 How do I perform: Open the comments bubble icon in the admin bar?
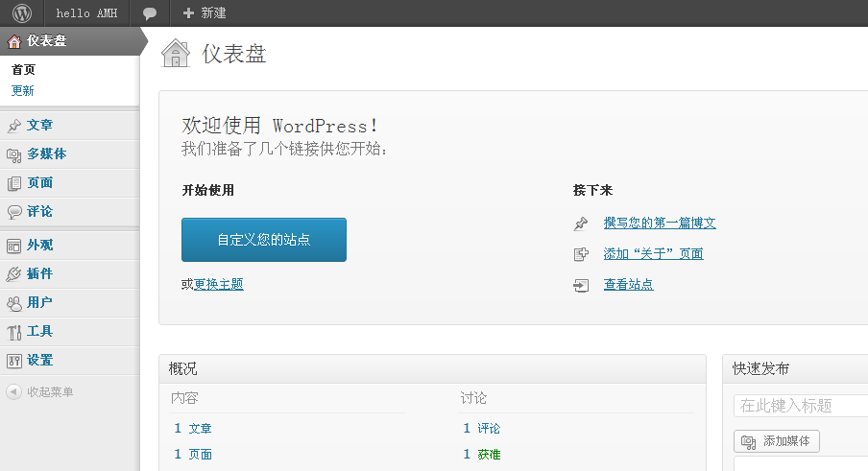pos(149,13)
